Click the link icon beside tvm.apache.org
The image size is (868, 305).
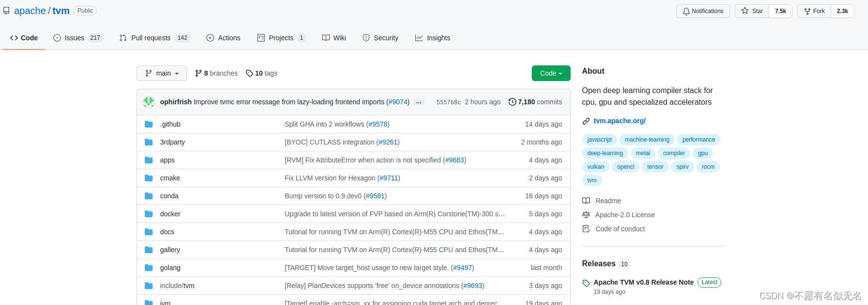pyautogui.click(x=586, y=121)
